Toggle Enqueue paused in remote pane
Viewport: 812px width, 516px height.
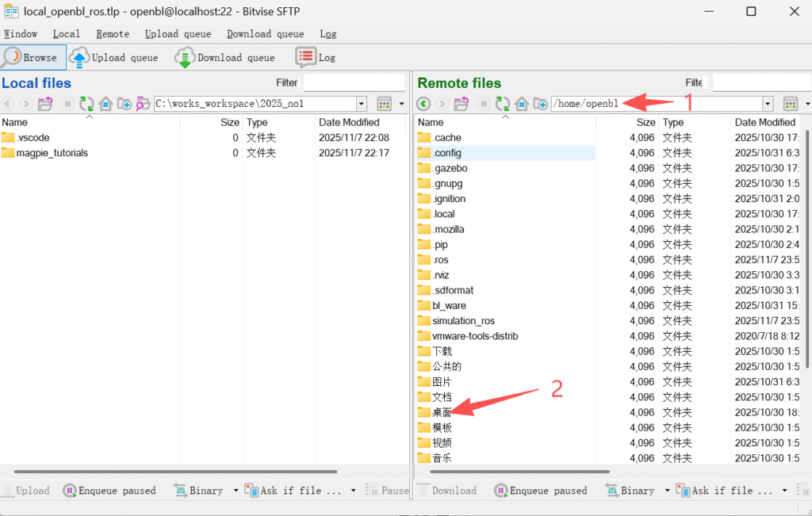coord(541,491)
